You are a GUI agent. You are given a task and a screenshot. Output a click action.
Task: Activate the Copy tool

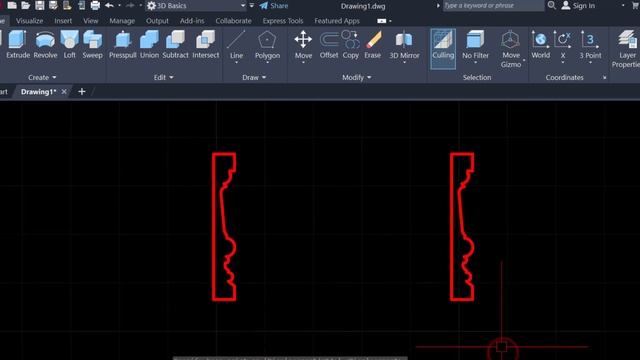pos(351,44)
